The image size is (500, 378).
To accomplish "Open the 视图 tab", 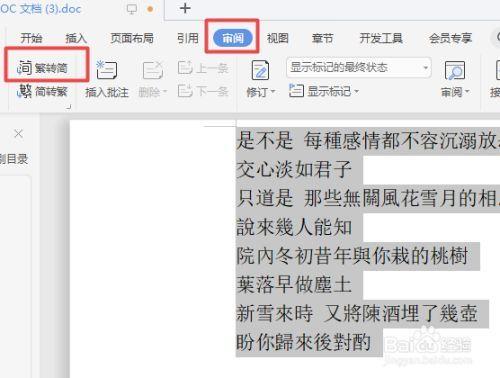I will click(x=278, y=38).
